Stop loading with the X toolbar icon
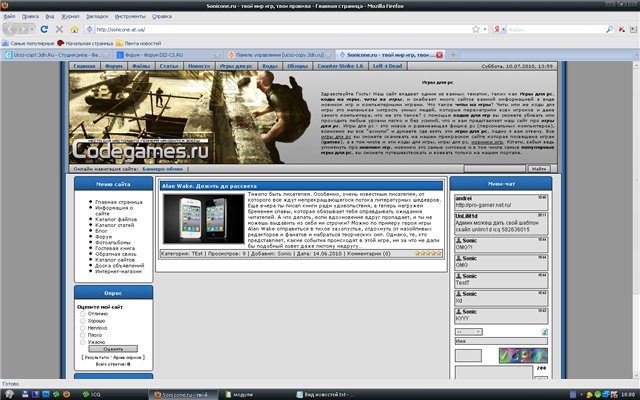Viewport: 640px width, 400px height. coord(59,29)
